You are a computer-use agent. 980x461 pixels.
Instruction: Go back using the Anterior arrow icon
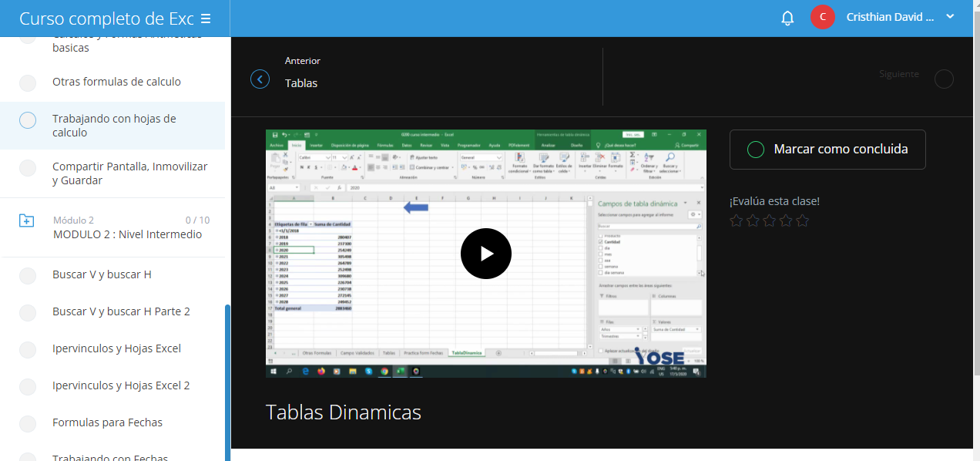(260, 79)
